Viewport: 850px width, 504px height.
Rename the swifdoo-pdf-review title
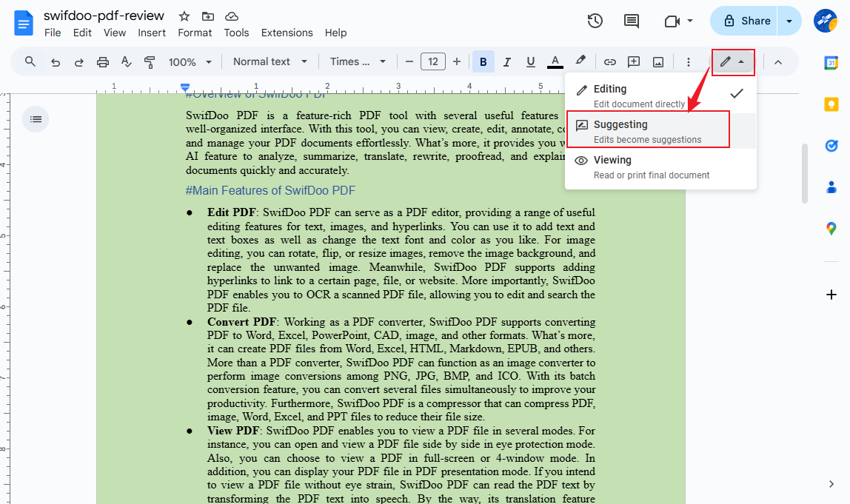coord(104,16)
